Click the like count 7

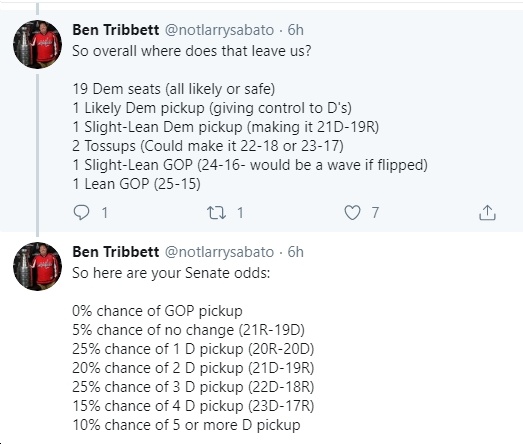coord(375,212)
